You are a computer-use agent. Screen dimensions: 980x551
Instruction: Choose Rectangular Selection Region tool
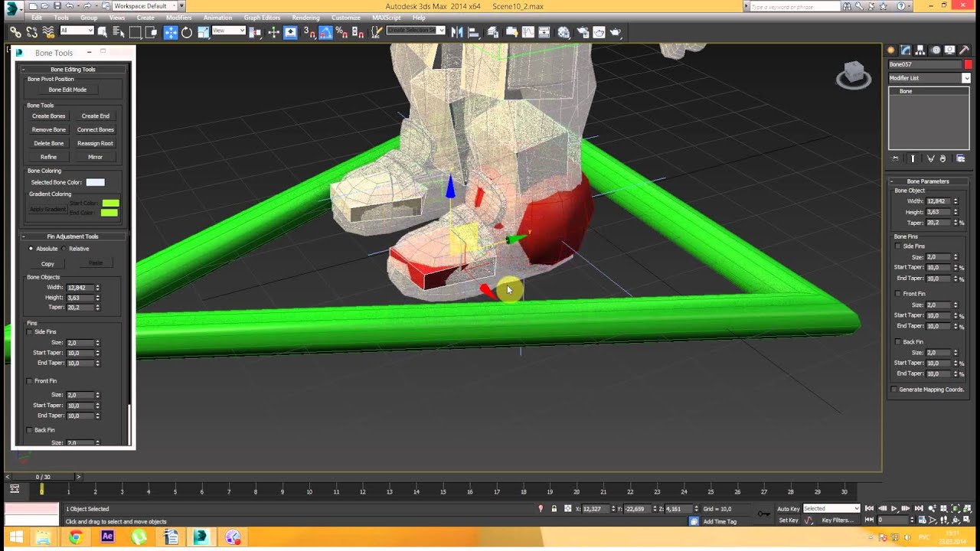(x=136, y=32)
